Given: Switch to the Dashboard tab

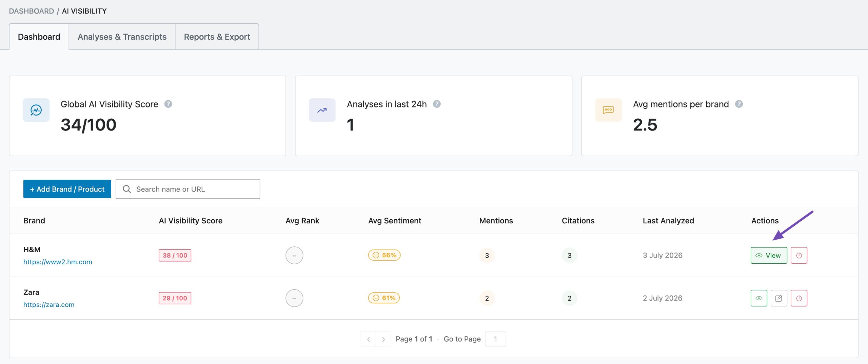Looking at the screenshot, I should [39, 37].
